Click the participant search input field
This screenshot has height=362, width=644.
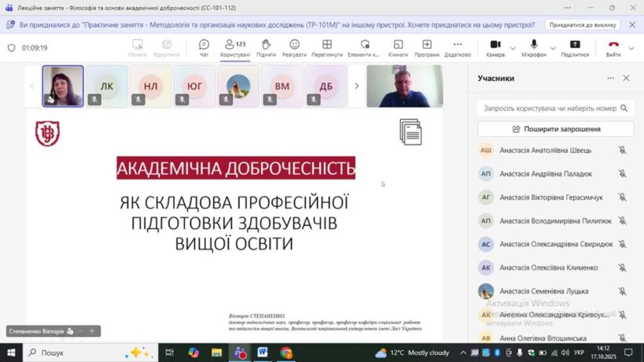[x=550, y=108]
